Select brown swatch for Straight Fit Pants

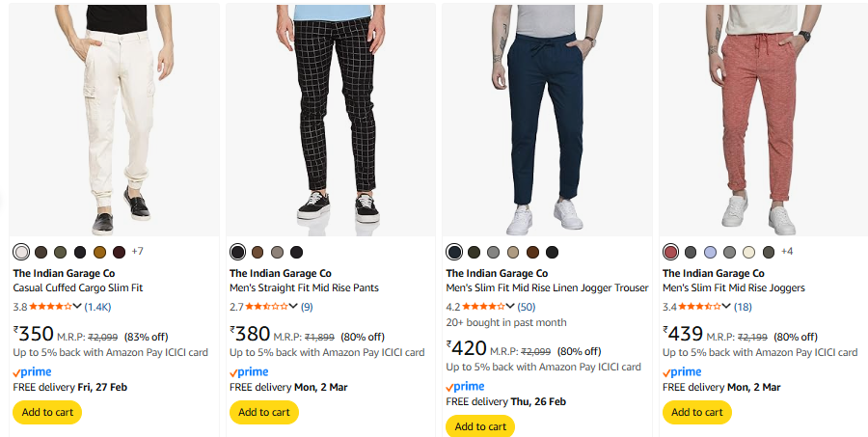(258, 253)
